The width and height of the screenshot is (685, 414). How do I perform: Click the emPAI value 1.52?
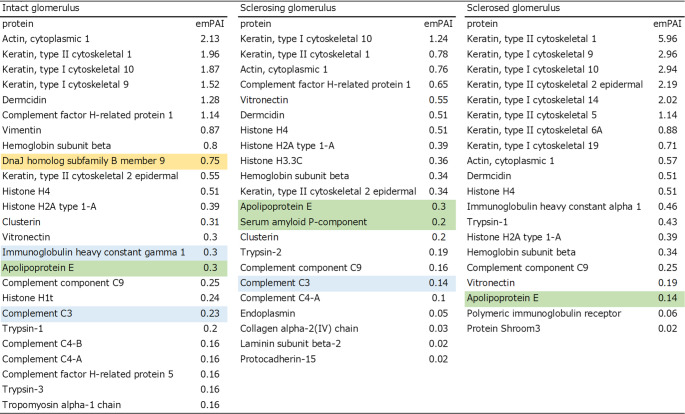[x=210, y=84]
